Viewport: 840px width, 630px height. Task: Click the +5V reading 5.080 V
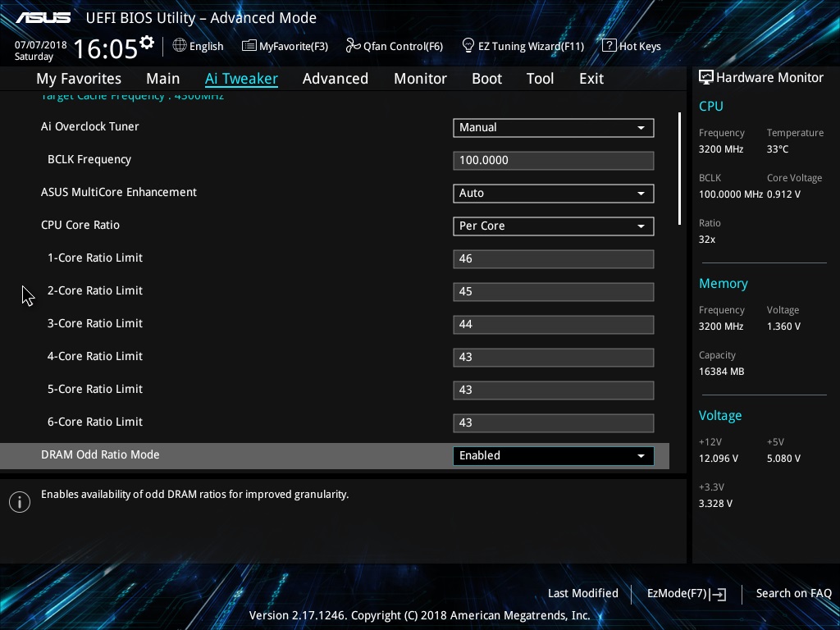click(x=783, y=458)
